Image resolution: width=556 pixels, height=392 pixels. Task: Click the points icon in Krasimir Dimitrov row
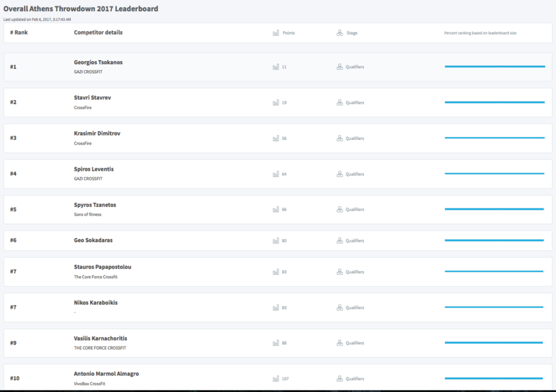click(x=275, y=138)
